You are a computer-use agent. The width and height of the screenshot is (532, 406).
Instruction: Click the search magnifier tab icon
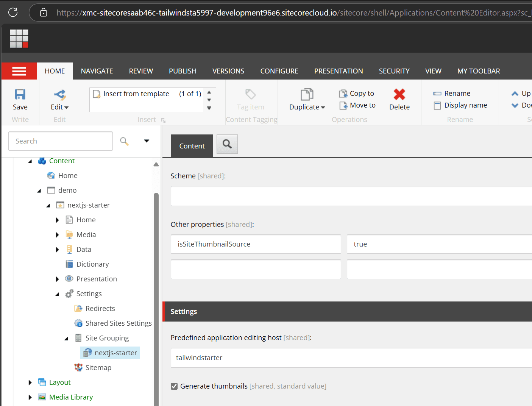click(227, 144)
